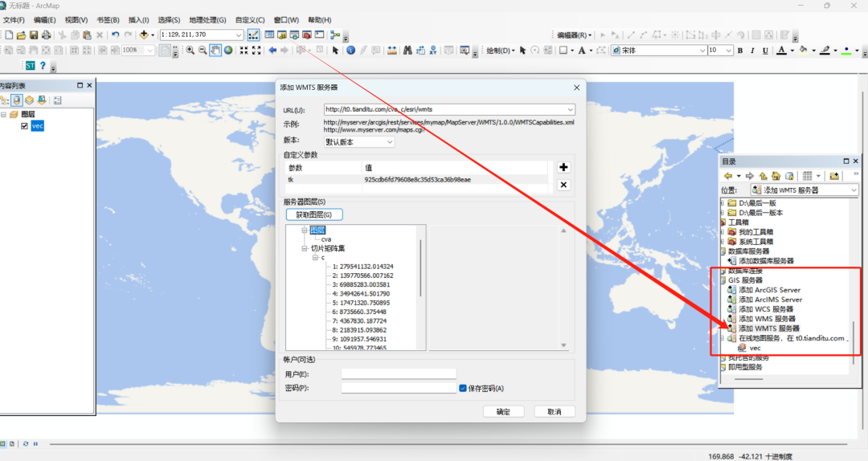Open the 书签(B) menu
Image resolution: width=868 pixels, height=461 pixels.
pyautogui.click(x=108, y=20)
